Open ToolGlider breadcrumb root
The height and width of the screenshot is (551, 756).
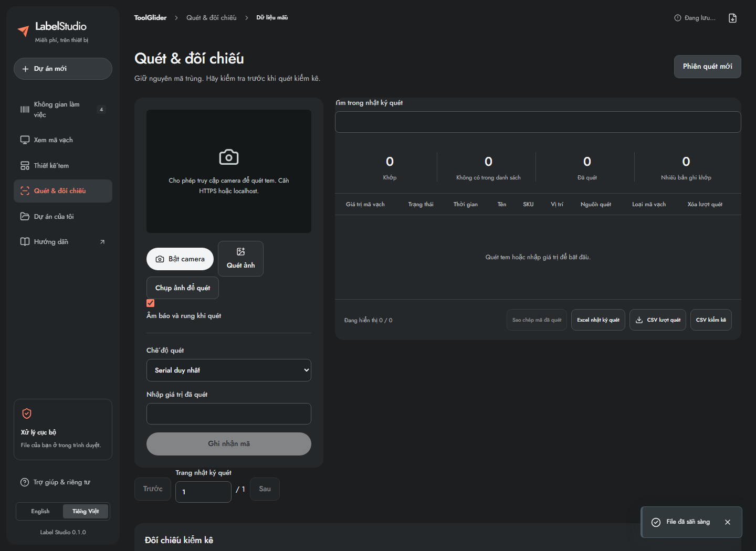point(150,18)
